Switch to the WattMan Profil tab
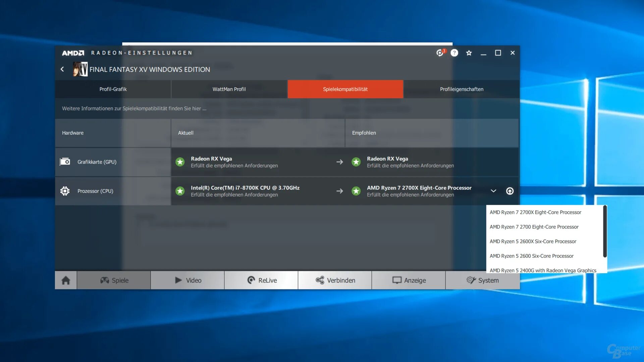 (229, 89)
